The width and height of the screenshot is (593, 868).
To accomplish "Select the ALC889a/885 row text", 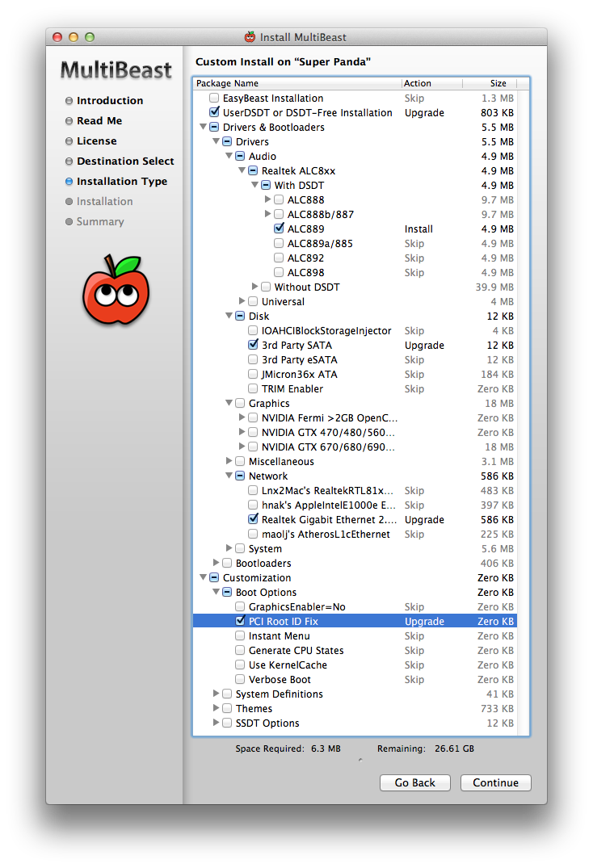I will pos(320,244).
